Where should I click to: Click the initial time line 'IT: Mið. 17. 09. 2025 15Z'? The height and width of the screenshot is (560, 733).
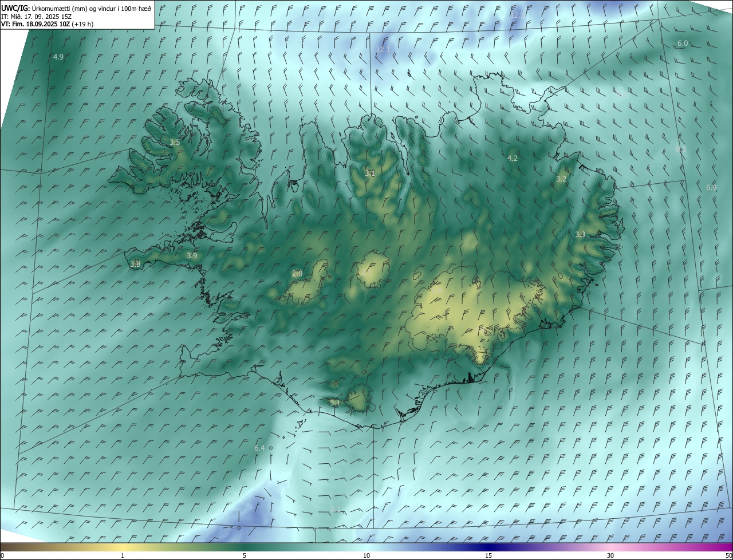[36, 17]
